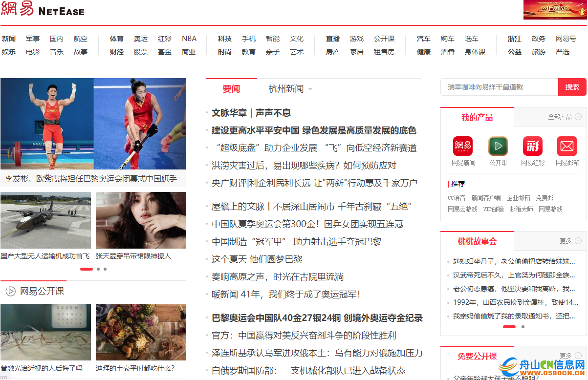Go to the 奥运 section
The image size is (588, 380).
141,39
